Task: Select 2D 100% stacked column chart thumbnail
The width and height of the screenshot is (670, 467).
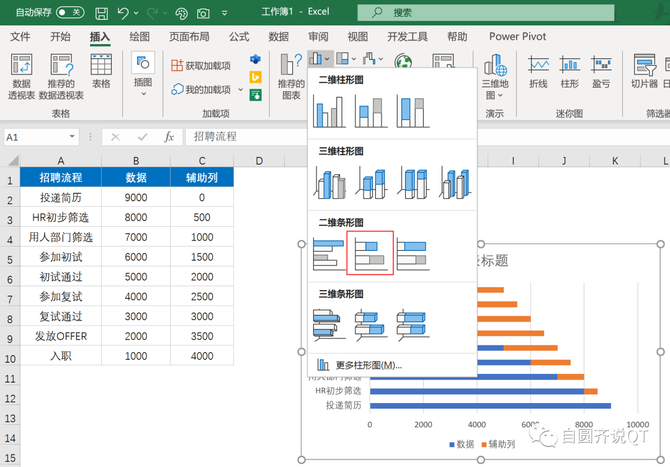Action: tap(412, 112)
